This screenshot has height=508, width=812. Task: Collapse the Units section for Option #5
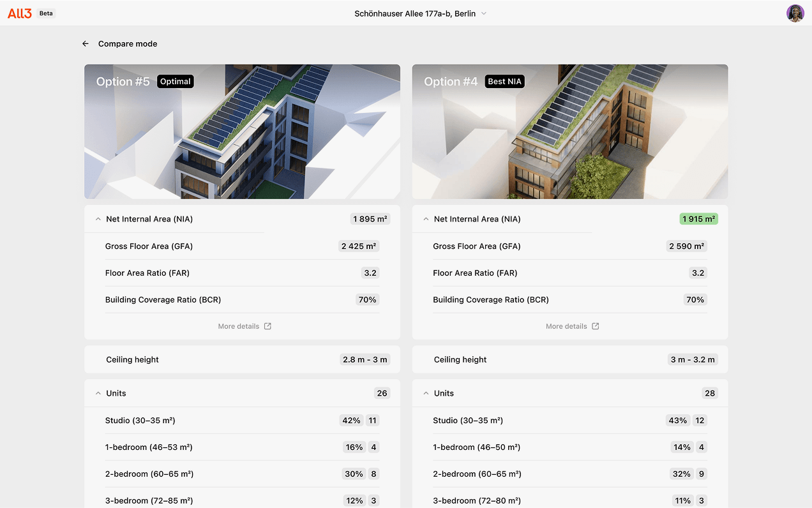(x=98, y=393)
